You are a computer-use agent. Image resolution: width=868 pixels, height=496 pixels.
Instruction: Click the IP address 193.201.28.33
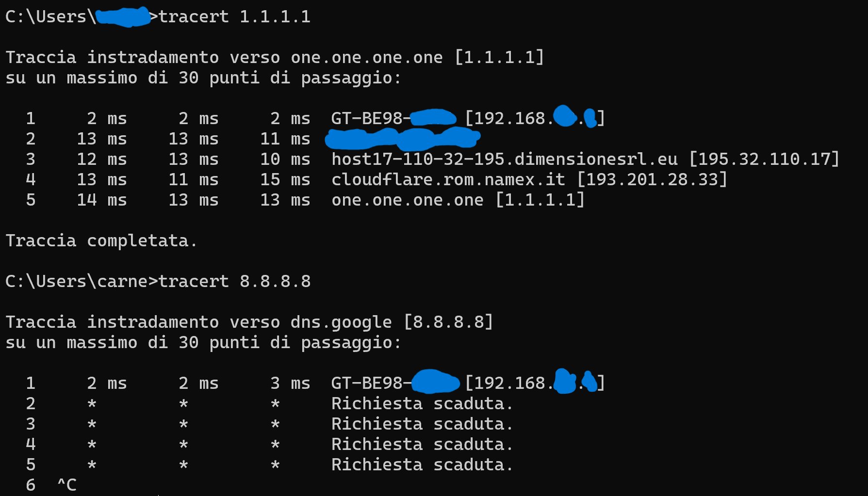pos(653,180)
